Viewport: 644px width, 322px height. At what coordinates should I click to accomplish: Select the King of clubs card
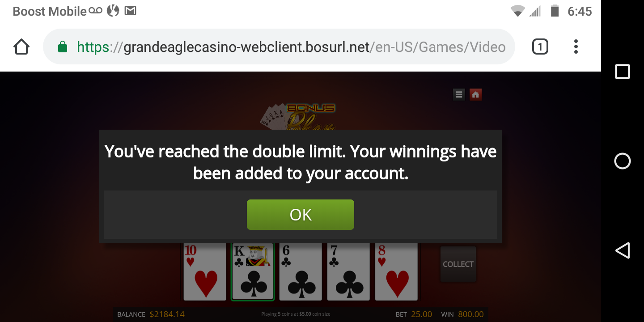pyautogui.click(x=253, y=272)
